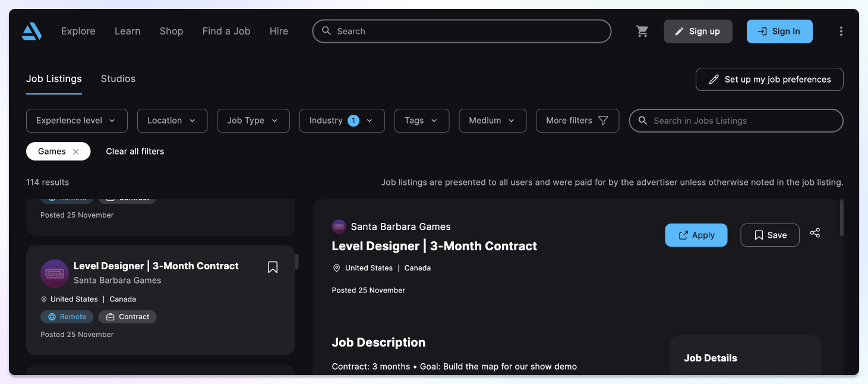Image resolution: width=868 pixels, height=384 pixels.
Task: Bookmark the Level Designer job card
Action: coord(273,267)
